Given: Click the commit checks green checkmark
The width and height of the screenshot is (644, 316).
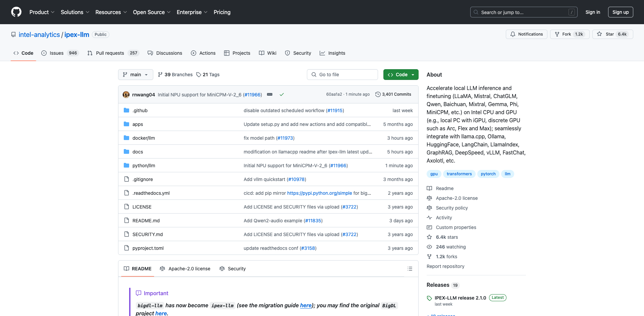Looking at the screenshot, I should (x=282, y=95).
